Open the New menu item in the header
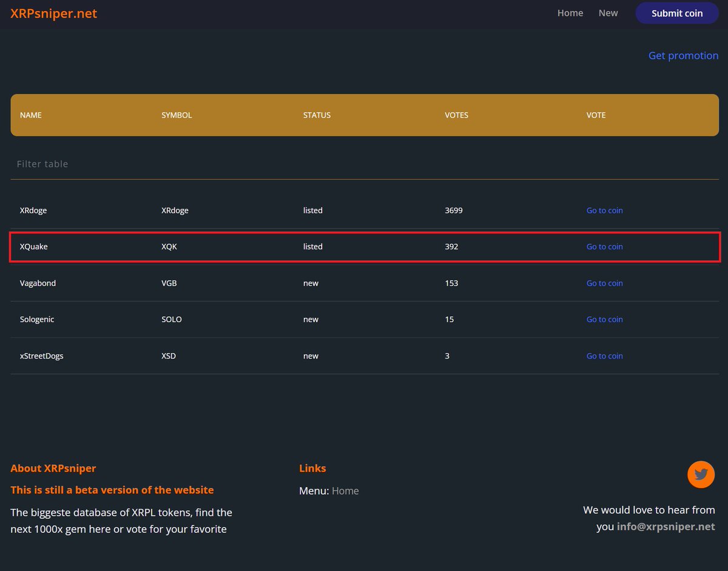Viewport: 728px width, 571px height. tap(608, 13)
